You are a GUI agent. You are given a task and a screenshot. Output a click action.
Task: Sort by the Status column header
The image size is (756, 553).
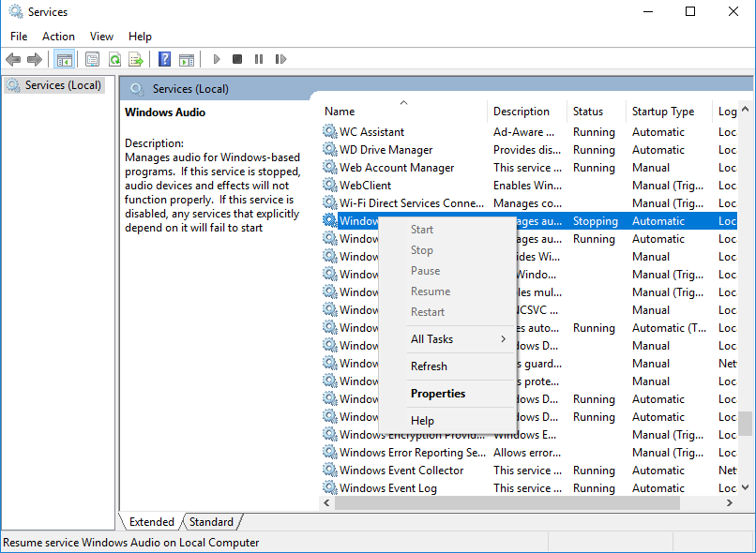click(597, 112)
